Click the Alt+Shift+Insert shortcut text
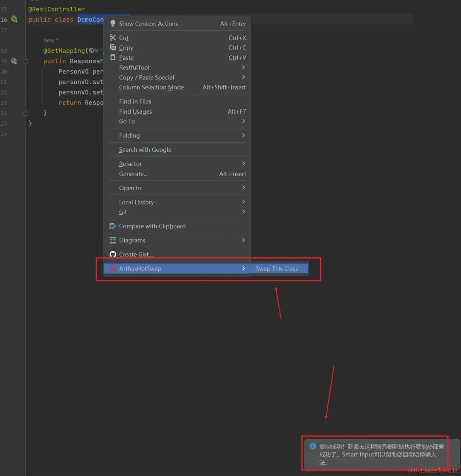This screenshot has width=461, height=476. (x=224, y=87)
